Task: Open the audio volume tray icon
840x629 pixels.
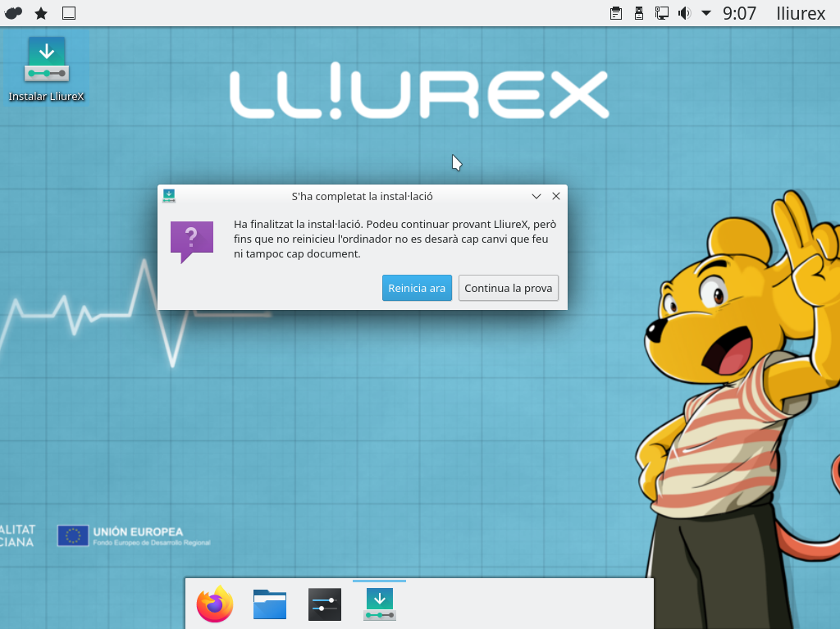Action: coord(685,13)
